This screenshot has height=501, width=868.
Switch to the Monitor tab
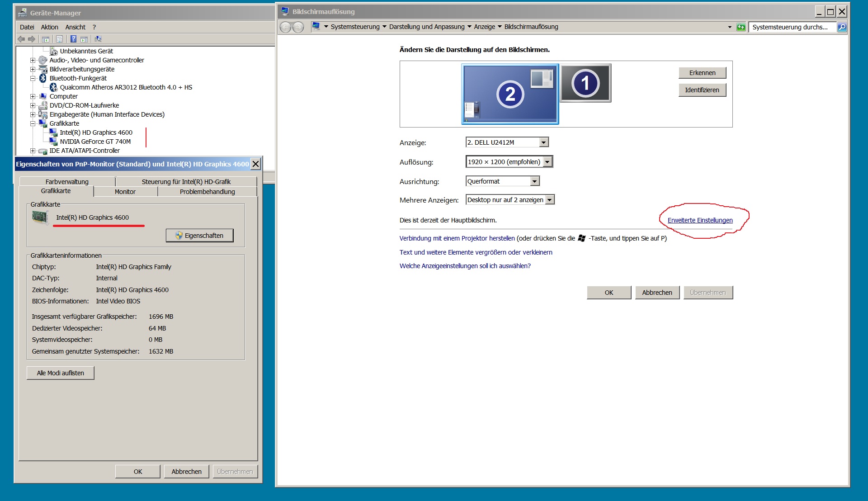[x=125, y=192]
